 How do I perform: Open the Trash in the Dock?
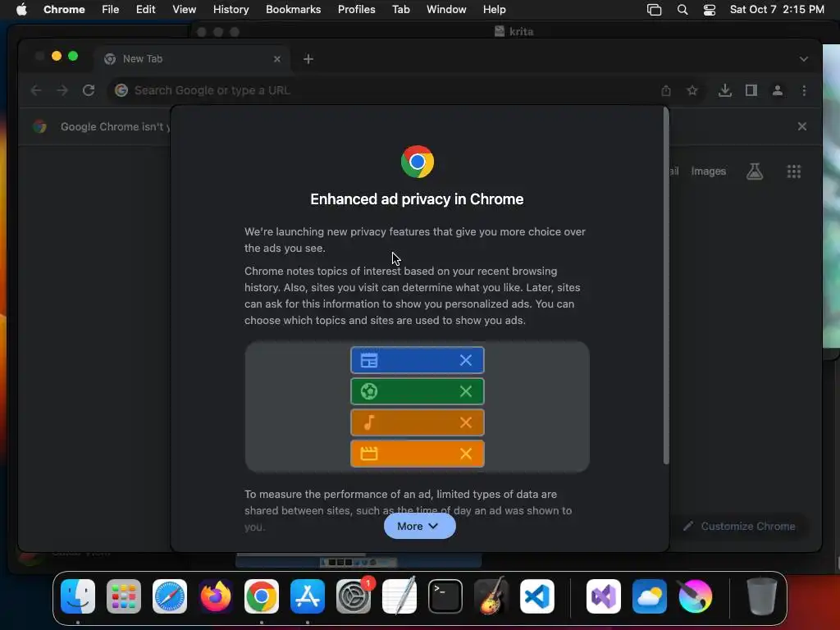pyautogui.click(x=761, y=596)
